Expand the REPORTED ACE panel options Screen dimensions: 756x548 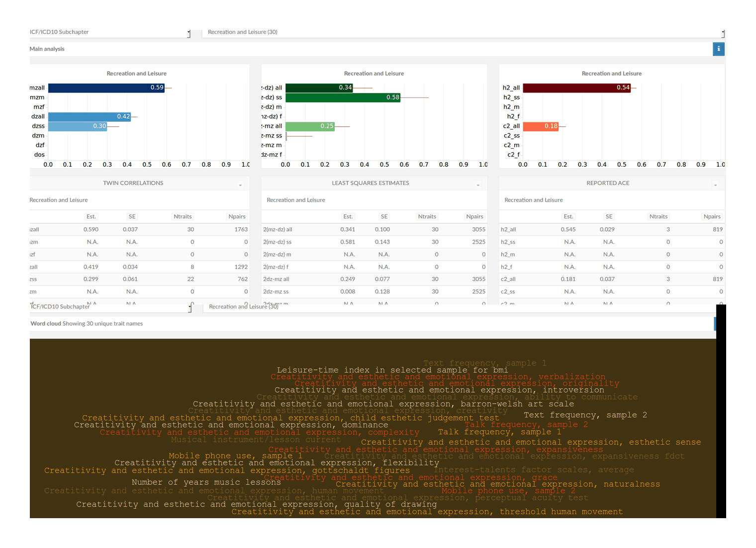[716, 183]
